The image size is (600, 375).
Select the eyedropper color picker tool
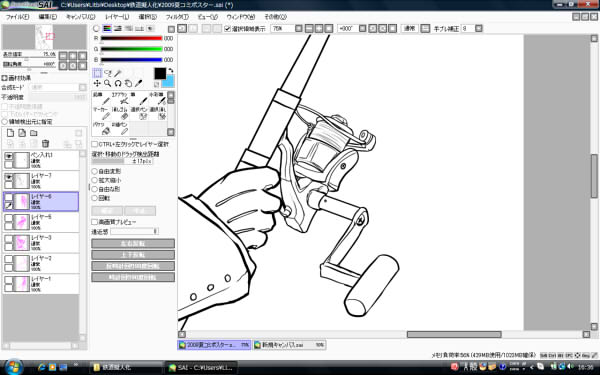click(139, 83)
